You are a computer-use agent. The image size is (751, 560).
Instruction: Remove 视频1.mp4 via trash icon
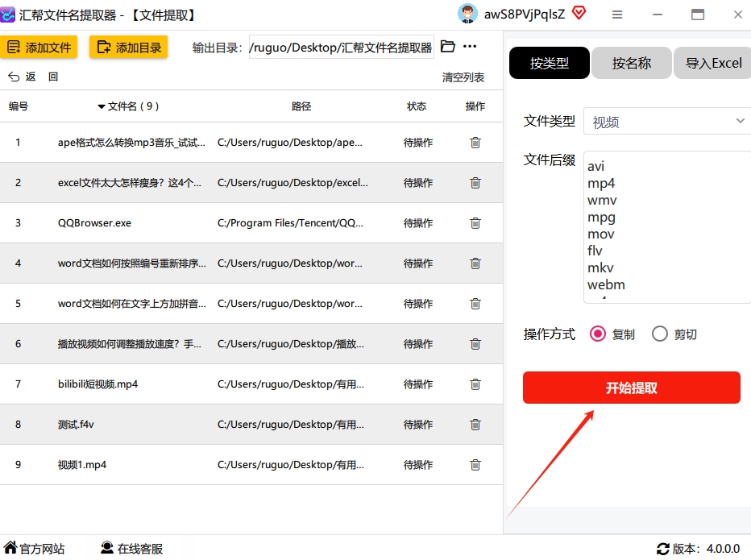475,464
